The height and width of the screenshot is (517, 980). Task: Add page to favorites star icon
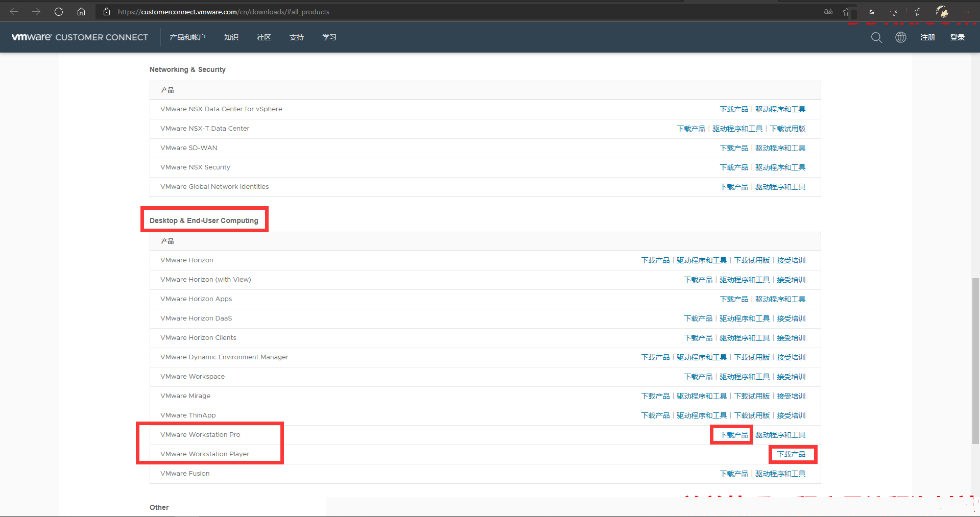[846, 11]
